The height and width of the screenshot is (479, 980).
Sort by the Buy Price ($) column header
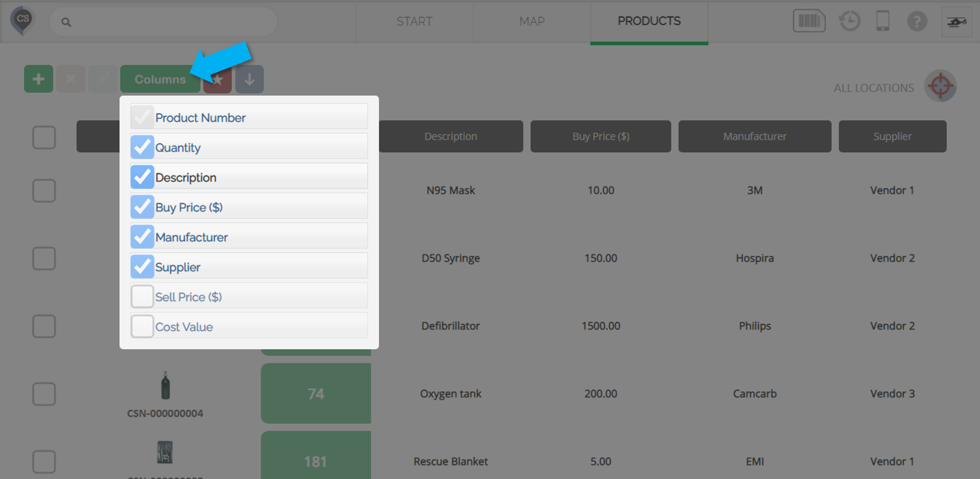601,136
